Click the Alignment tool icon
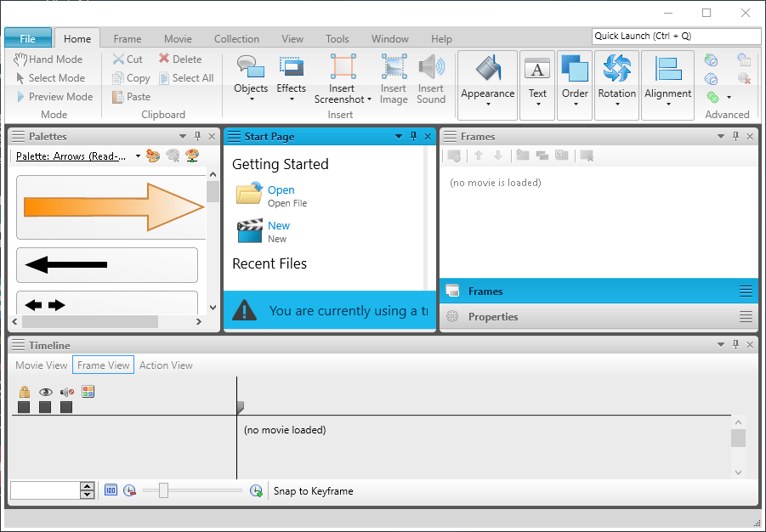The height and width of the screenshot is (532, 766). [668, 68]
